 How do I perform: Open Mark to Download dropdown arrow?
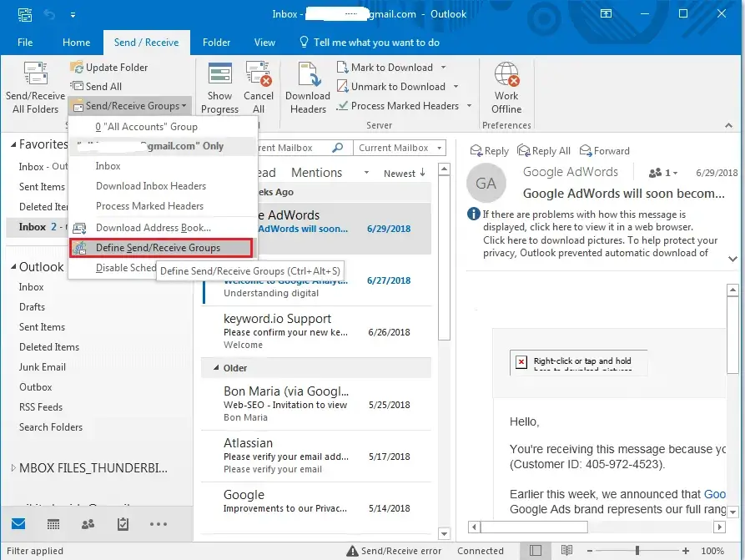[x=443, y=68]
